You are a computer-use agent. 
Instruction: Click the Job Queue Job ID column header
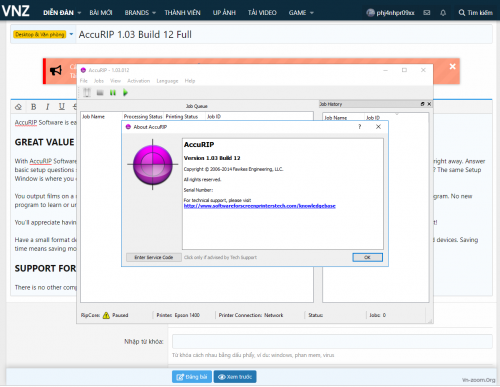click(x=214, y=116)
